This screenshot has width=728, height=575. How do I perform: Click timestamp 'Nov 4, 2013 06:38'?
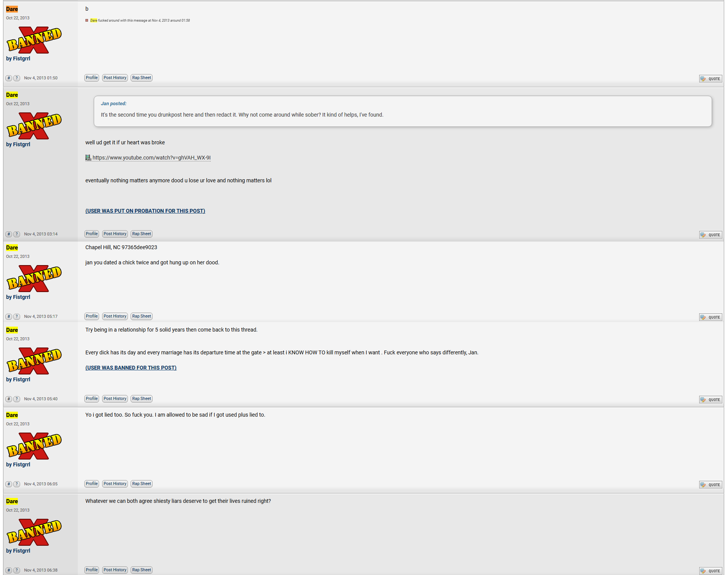click(x=41, y=570)
